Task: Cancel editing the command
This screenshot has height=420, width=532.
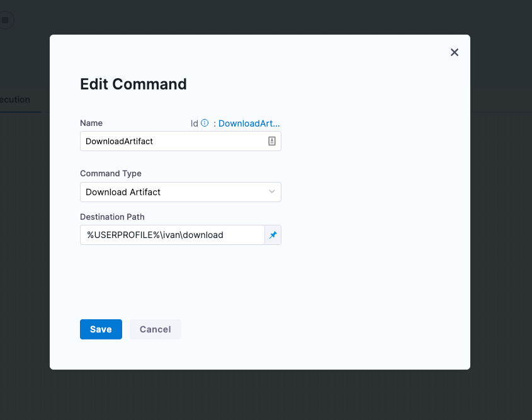Action: click(155, 329)
